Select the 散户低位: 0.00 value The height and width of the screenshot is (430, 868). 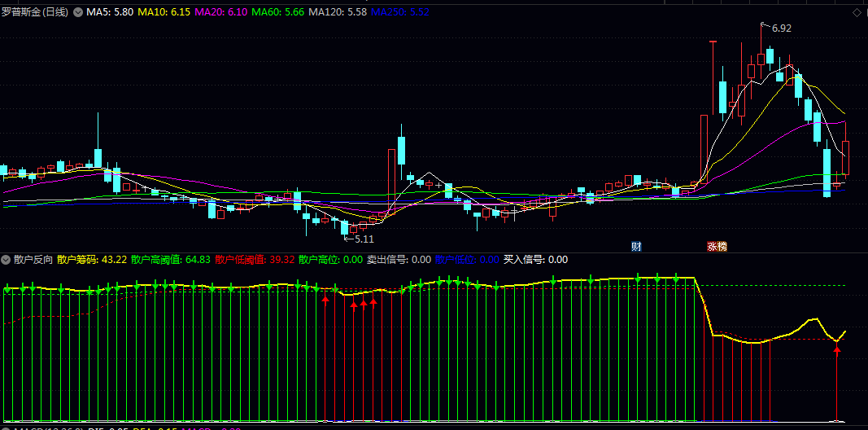(467, 259)
